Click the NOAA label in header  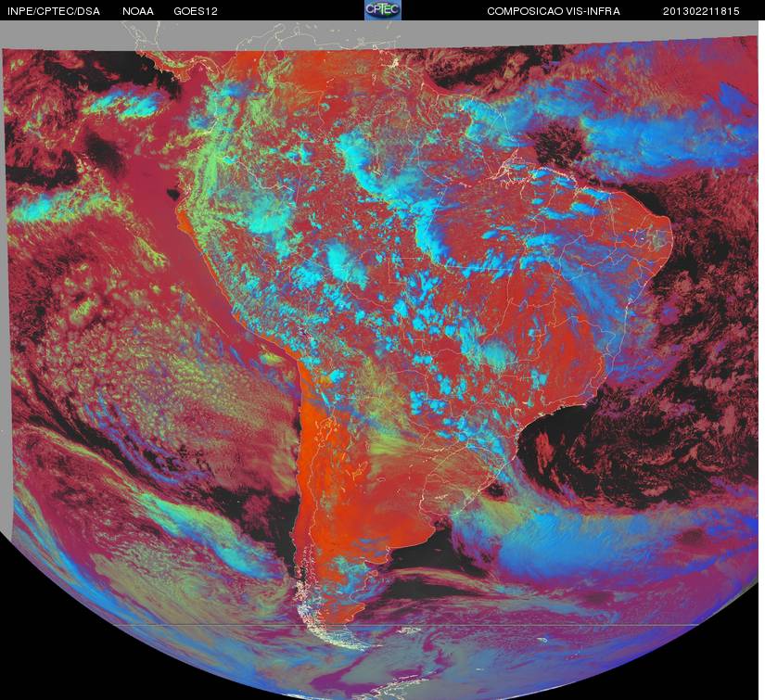tap(138, 11)
